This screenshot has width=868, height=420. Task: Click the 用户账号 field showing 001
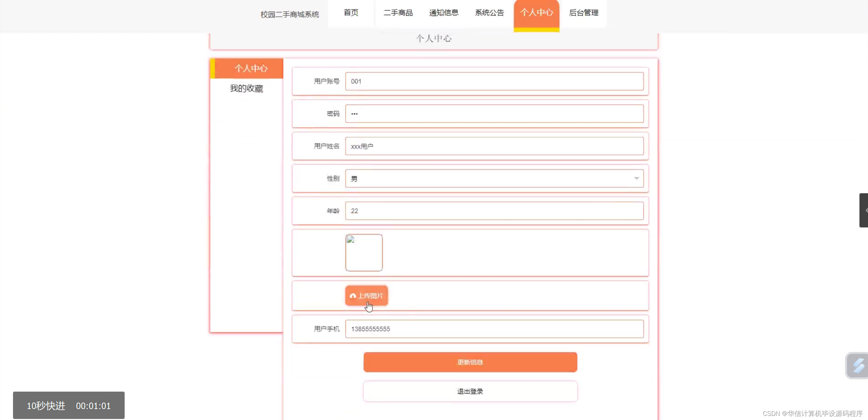(494, 81)
